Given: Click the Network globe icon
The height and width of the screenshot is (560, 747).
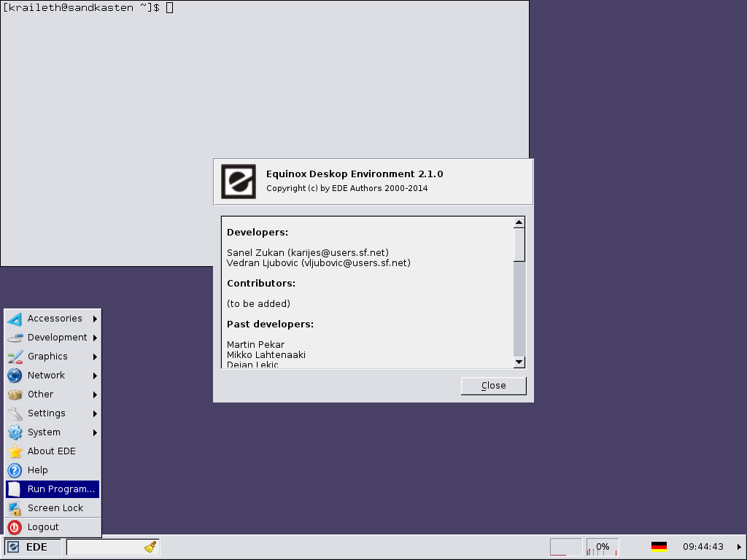Looking at the screenshot, I should (x=15, y=376).
